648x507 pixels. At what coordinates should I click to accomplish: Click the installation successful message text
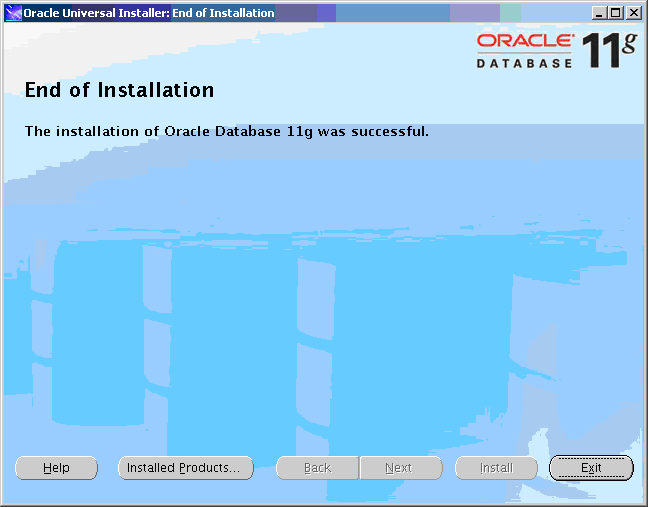(x=226, y=131)
